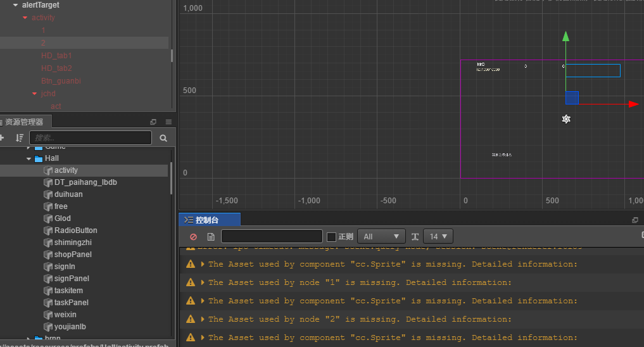Viewport: 644px width, 347px height.
Task: Open the font size 14 dropdown
Action: 438,236
